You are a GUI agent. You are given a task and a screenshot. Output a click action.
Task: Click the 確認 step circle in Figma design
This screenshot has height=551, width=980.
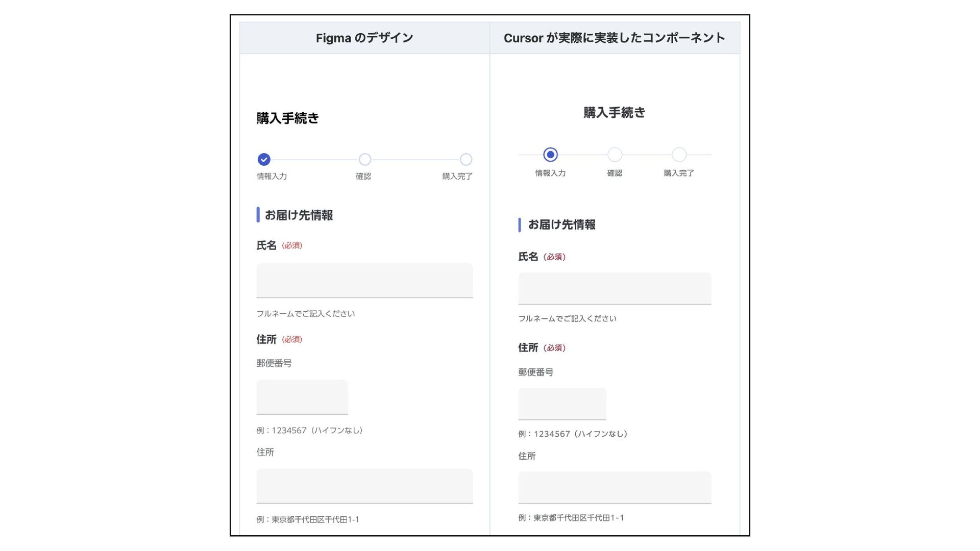[365, 160]
